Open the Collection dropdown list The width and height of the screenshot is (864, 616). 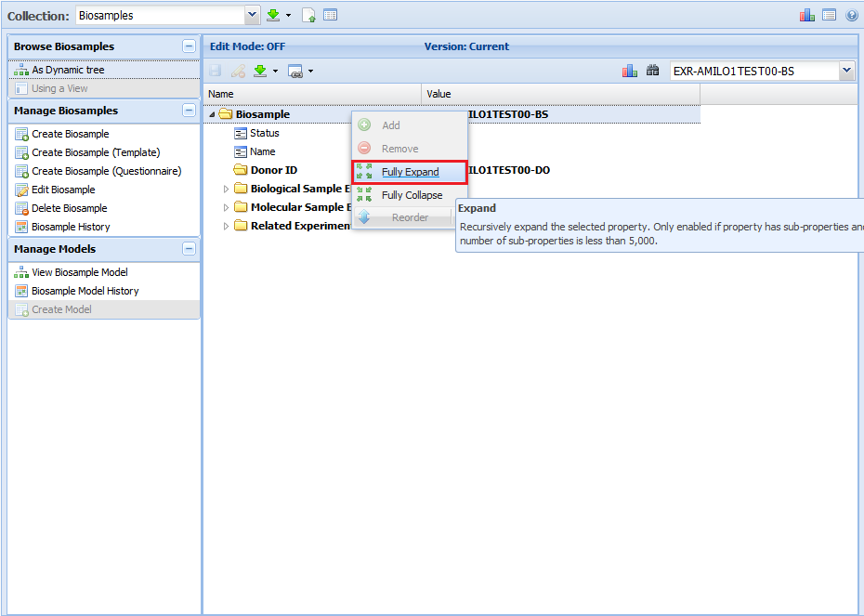coord(252,16)
